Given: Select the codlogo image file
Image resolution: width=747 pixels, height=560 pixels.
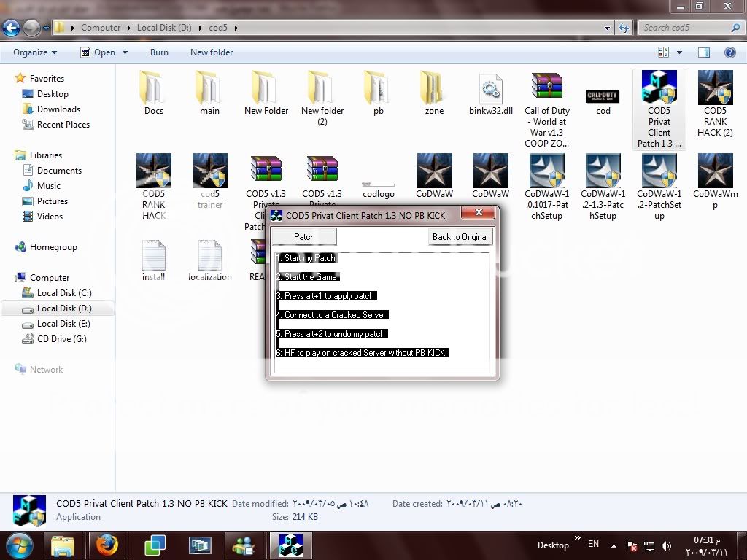Looking at the screenshot, I should tap(379, 190).
